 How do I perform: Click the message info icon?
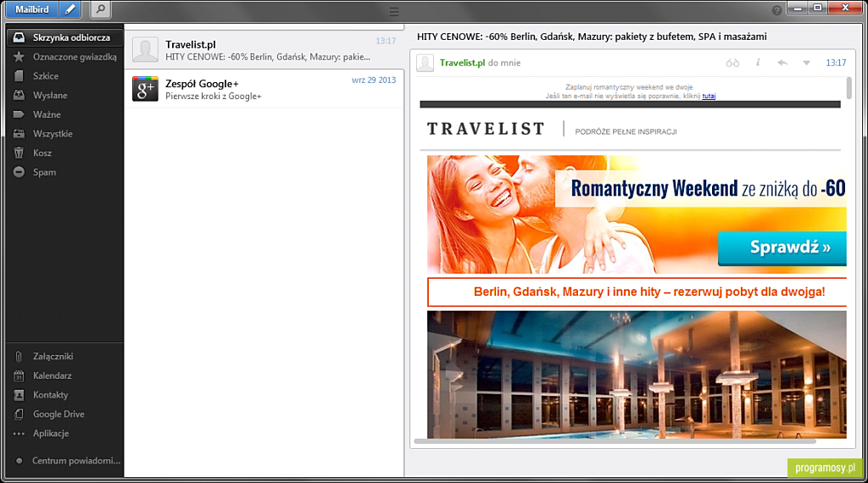coord(758,63)
